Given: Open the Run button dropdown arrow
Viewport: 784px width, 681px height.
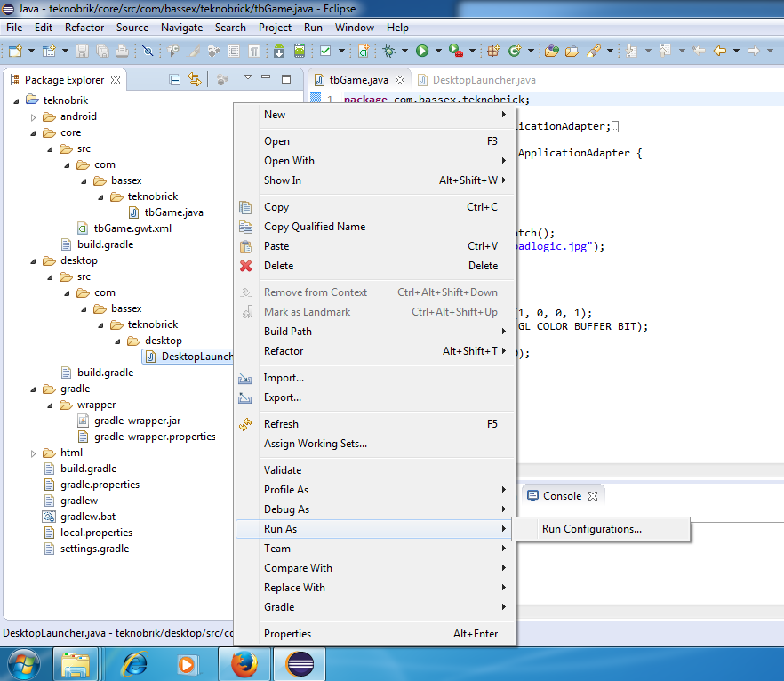Looking at the screenshot, I should [x=438, y=51].
